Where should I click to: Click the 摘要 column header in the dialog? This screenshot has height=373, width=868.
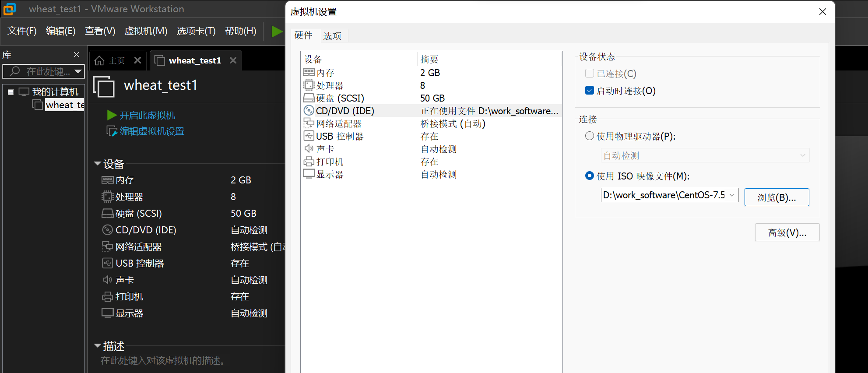pyautogui.click(x=429, y=59)
